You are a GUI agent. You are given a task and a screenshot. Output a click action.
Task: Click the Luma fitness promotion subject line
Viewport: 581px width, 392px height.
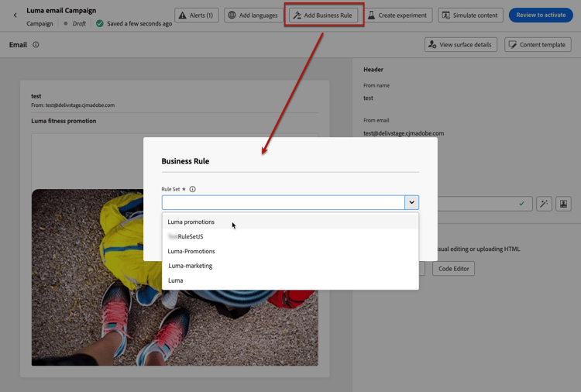click(x=64, y=121)
